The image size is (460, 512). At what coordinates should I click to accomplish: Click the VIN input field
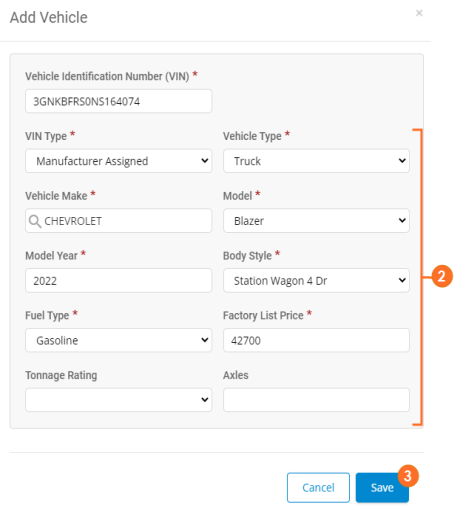click(x=118, y=101)
